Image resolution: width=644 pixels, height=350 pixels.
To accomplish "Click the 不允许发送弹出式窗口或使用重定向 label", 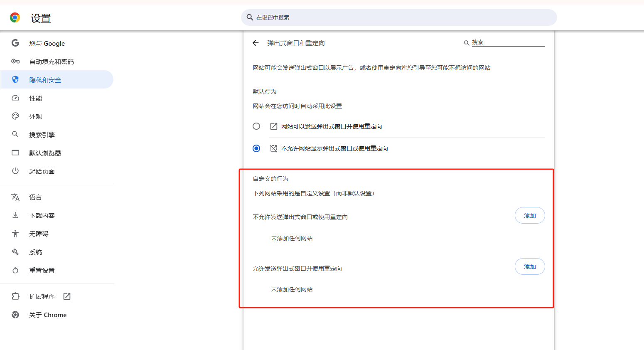I will pos(300,217).
